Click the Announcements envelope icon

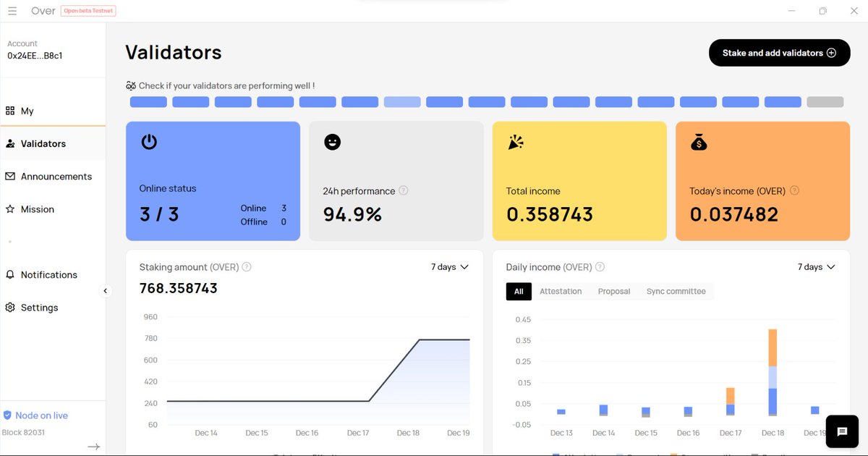coord(10,177)
